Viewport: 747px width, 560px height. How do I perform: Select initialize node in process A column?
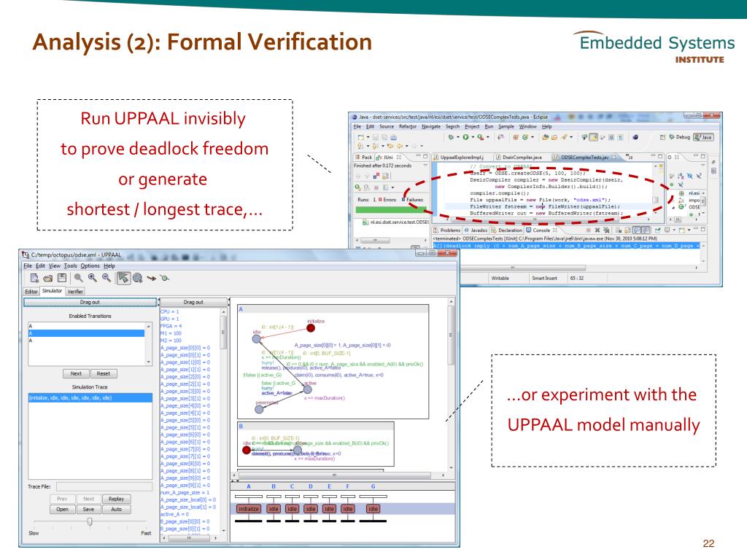pos(249,509)
